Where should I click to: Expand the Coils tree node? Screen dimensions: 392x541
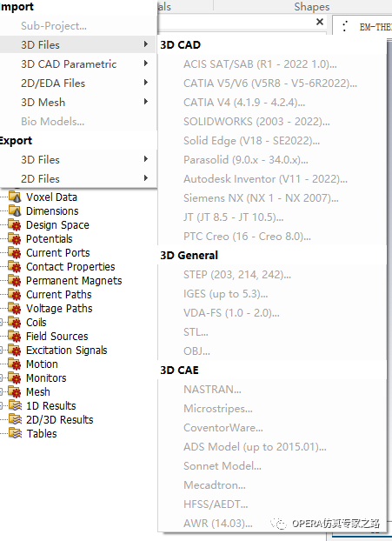[1, 323]
